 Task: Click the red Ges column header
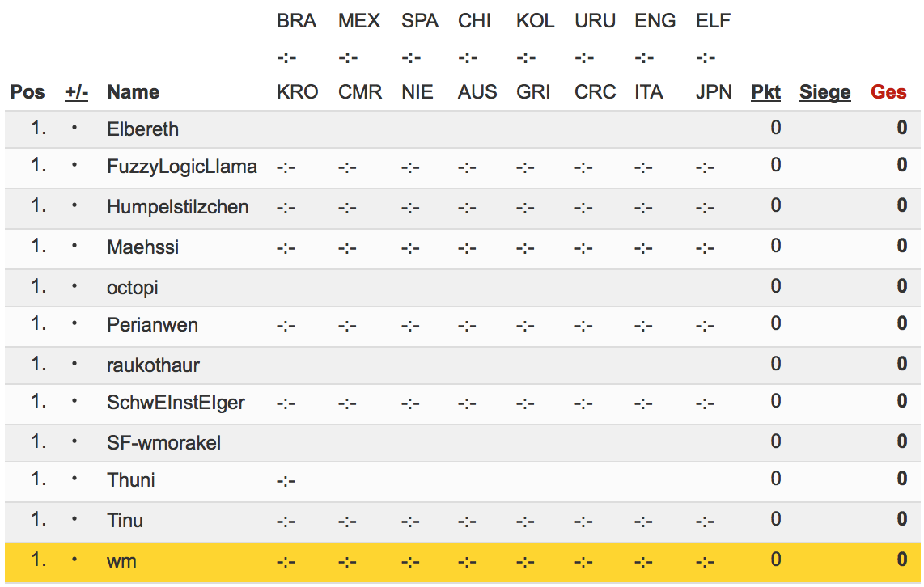888,92
